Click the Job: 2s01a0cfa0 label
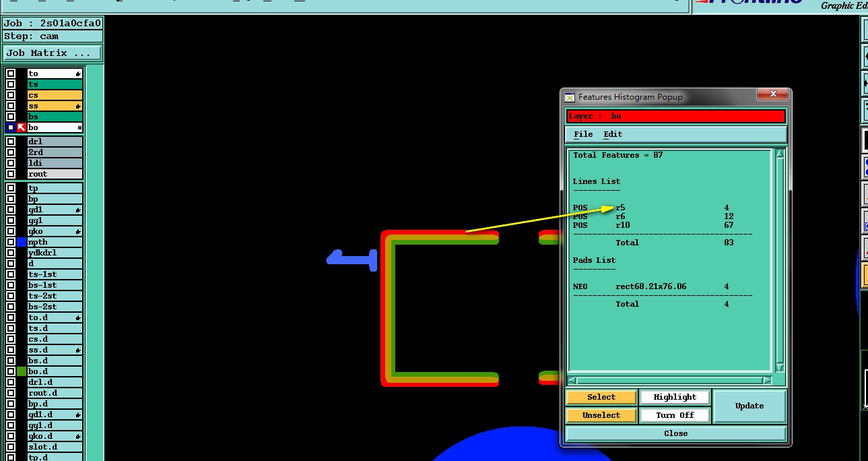Viewport: 868px width, 461px height. click(x=53, y=23)
